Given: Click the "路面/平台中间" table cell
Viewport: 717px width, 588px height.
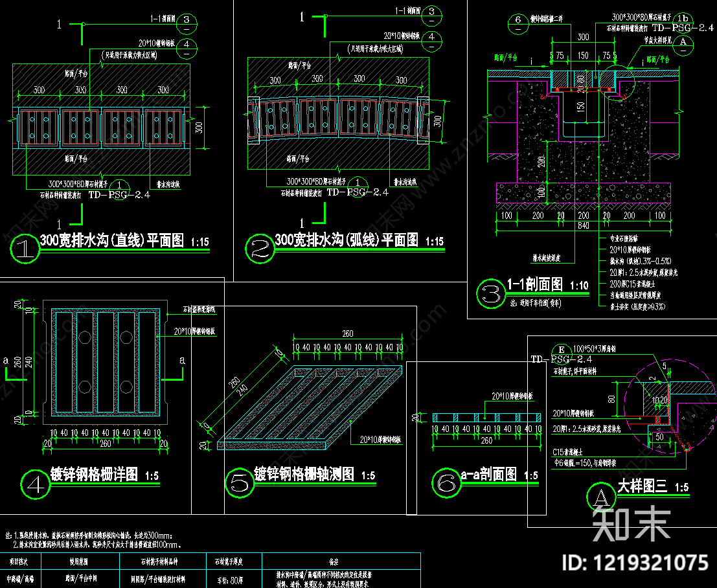Looking at the screenshot, I should (80, 578).
